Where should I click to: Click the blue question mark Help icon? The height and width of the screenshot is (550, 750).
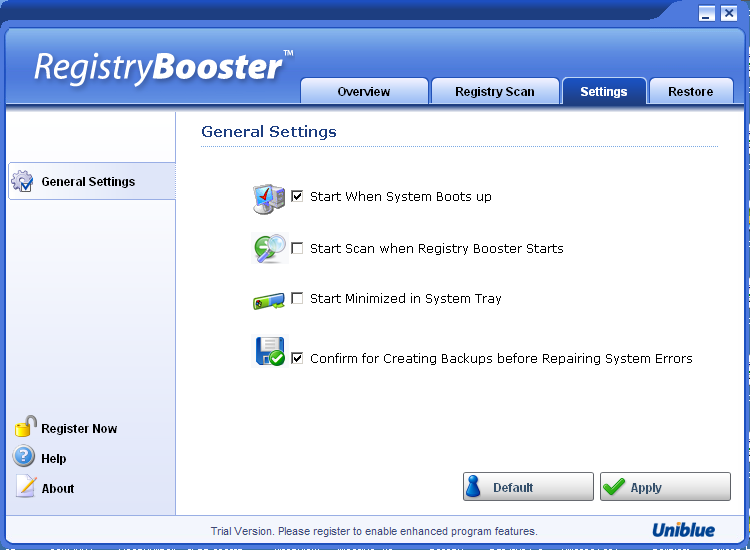(x=23, y=456)
